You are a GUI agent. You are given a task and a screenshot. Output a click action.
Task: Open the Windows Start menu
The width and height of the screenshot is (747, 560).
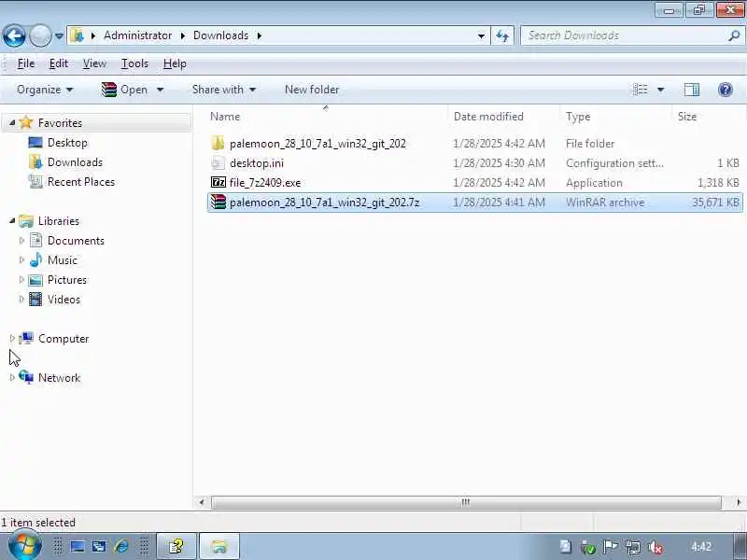(25, 546)
